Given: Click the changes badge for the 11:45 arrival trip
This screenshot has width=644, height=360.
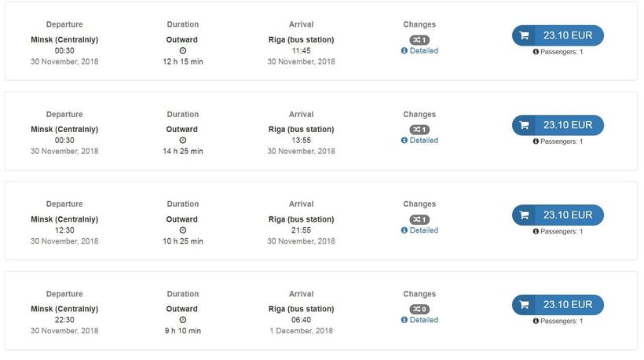Looking at the screenshot, I should click(419, 39).
